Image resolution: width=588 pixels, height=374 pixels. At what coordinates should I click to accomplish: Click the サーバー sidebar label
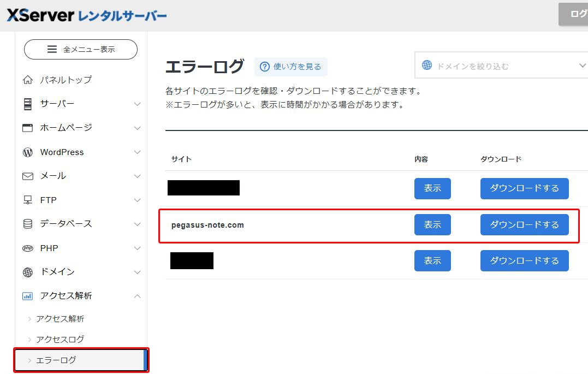57,104
